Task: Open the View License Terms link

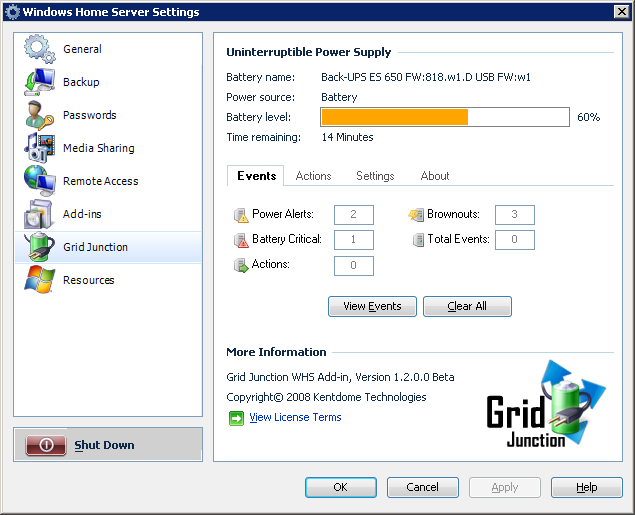Action: 295,417
